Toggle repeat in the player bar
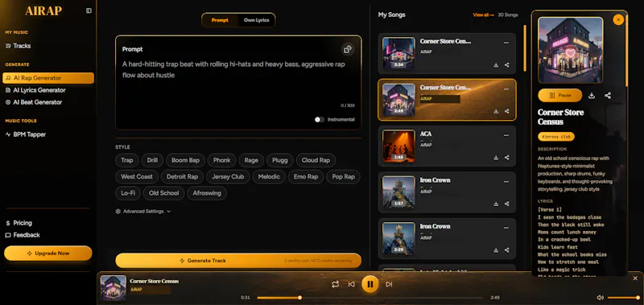The height and width of the screenshot is (305, 644). (x=335, y=284)
